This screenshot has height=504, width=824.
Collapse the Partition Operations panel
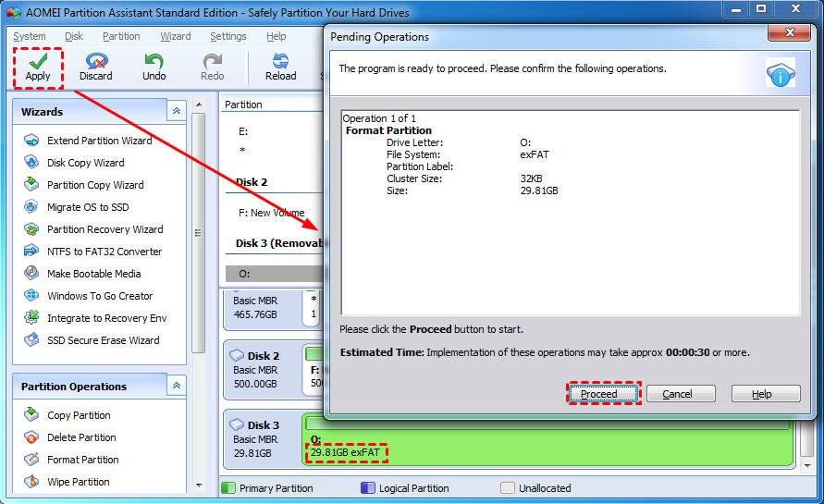(177, 386)
